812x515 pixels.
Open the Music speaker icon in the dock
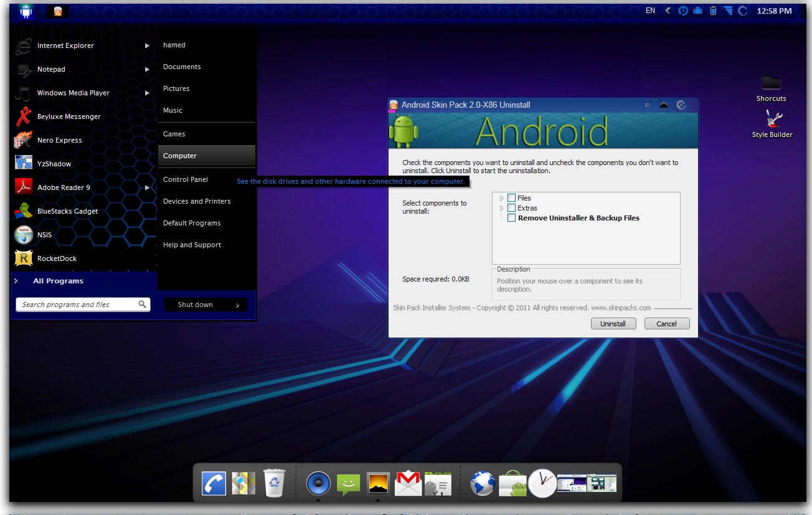point(318,483)
